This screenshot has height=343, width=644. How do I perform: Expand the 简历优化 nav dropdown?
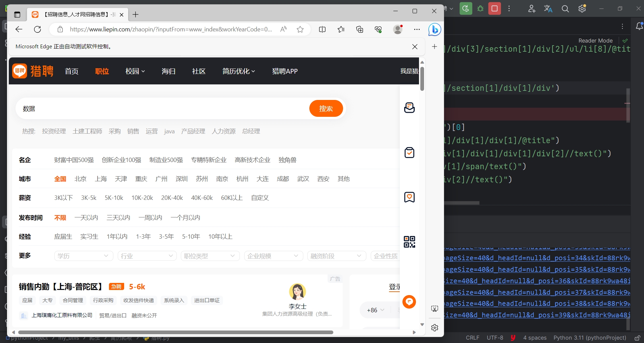(x=239, y=71)
